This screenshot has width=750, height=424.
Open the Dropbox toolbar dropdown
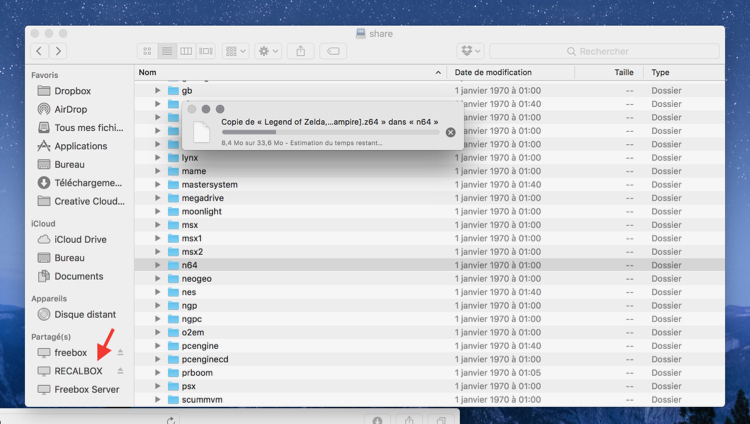471,51
